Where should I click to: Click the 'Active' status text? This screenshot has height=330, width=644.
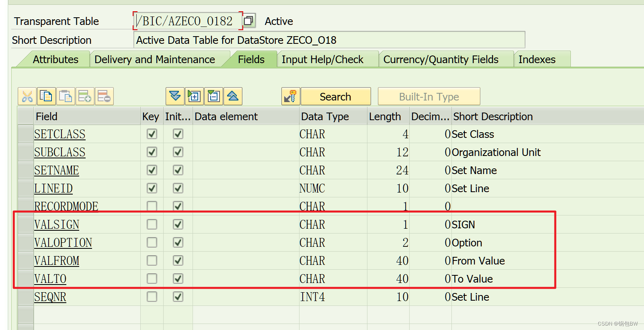pos(279,21)
